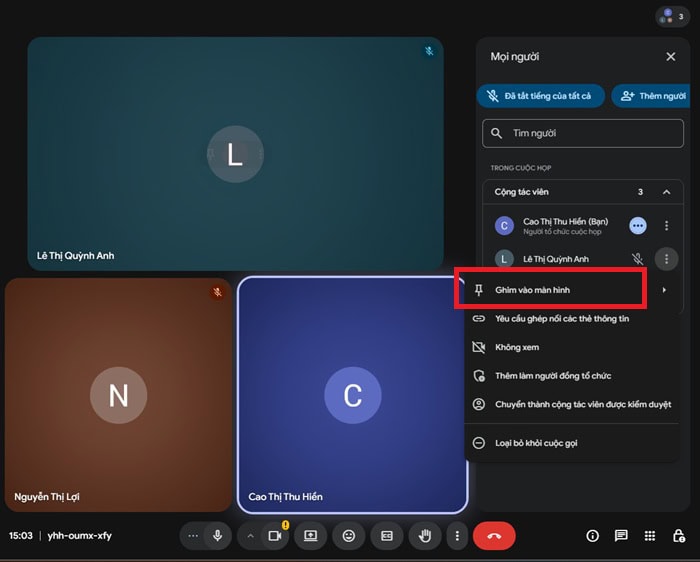Select Thêm làm người đồng tổ chức
Screen dimensions: 700x562
pyautogui.click(x=571, y=376)
